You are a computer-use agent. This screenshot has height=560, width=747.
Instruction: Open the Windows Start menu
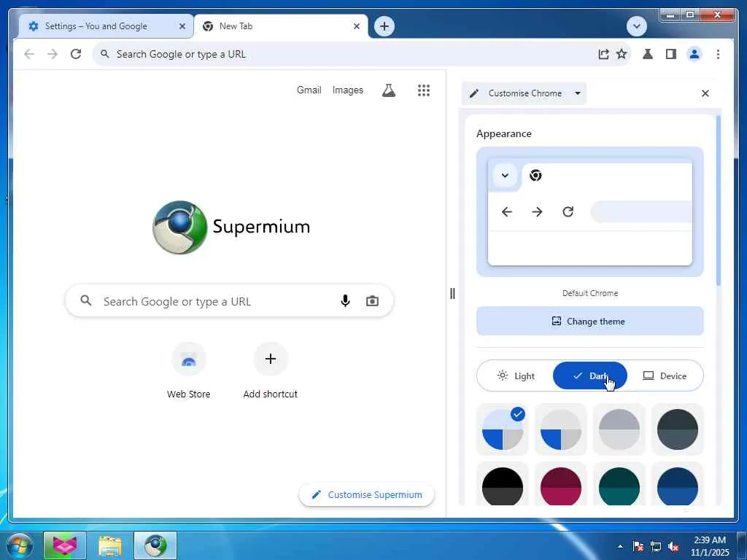coord(20,545)
